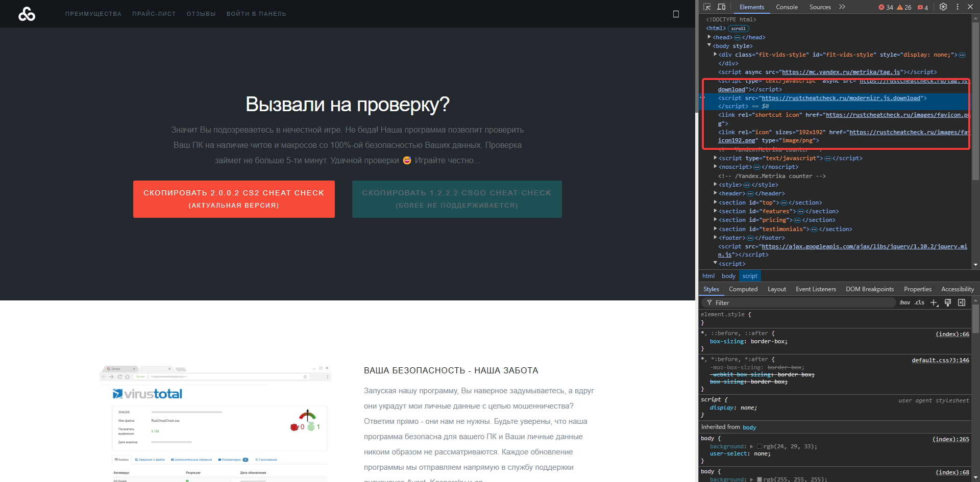
Task: Switch to the Accessibility pane
Action: pos(958,289)
